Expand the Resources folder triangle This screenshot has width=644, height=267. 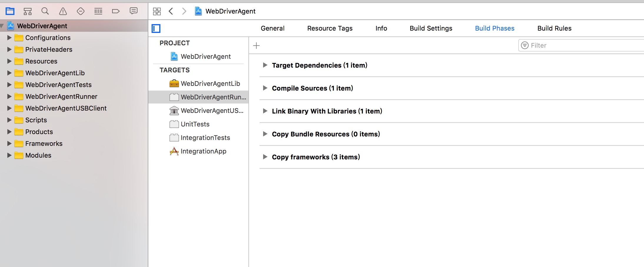click(x=9, y=61)
